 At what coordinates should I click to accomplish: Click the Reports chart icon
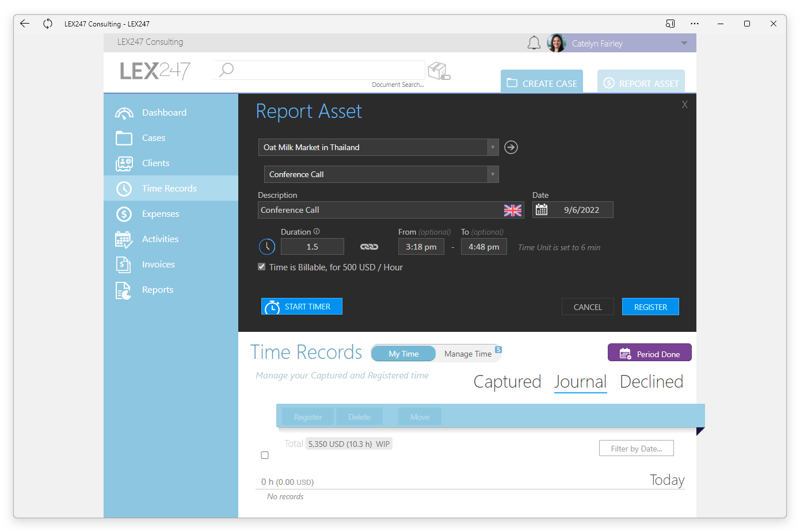point(123,290)
